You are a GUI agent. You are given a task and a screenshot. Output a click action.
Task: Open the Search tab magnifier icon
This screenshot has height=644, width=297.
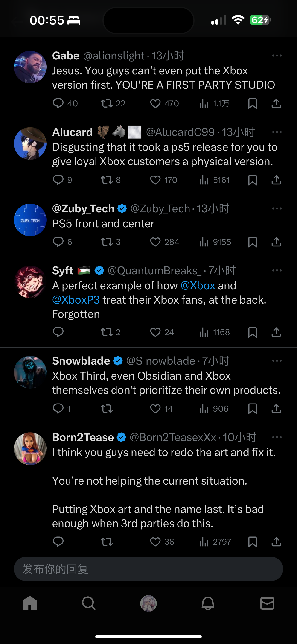pyautogui.click(x=89, y=603)
